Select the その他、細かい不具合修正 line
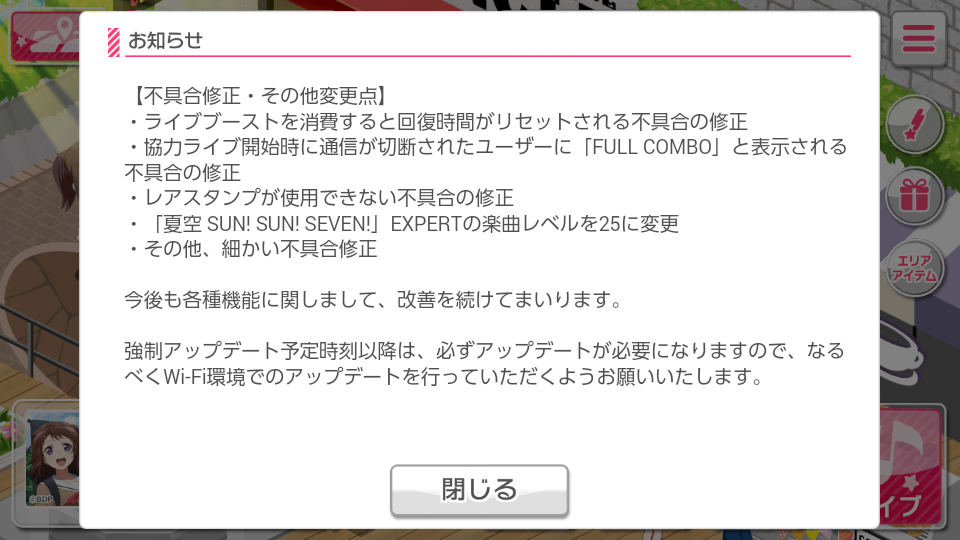 (252, 249)
